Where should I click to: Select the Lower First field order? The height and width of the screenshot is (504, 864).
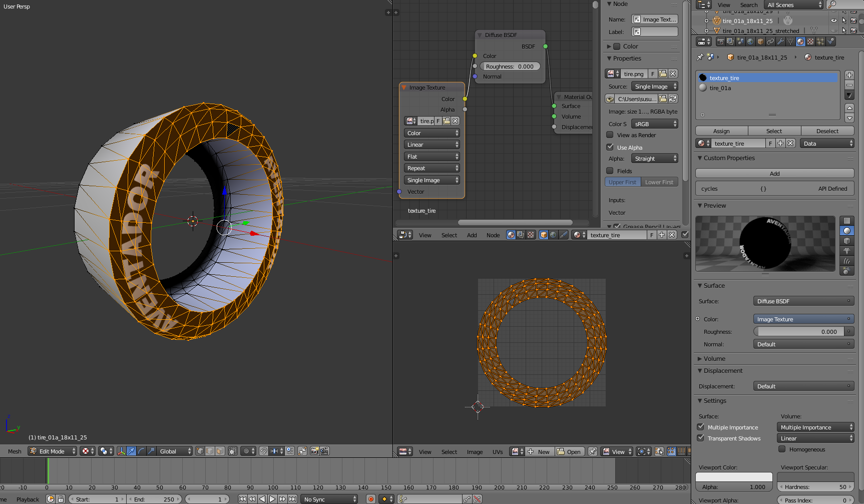(x=659, y=182)
